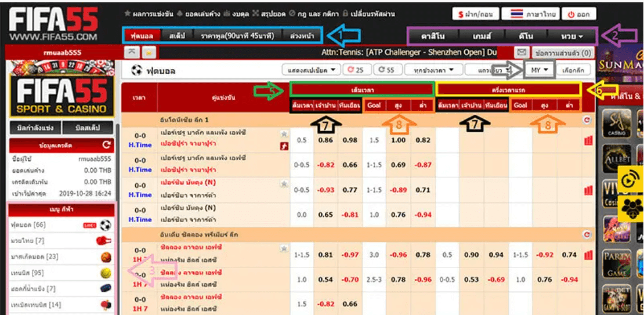Expand the หวย dropdown menu
The width and height of the screenshot is (644, 315).
coord(571,36)
